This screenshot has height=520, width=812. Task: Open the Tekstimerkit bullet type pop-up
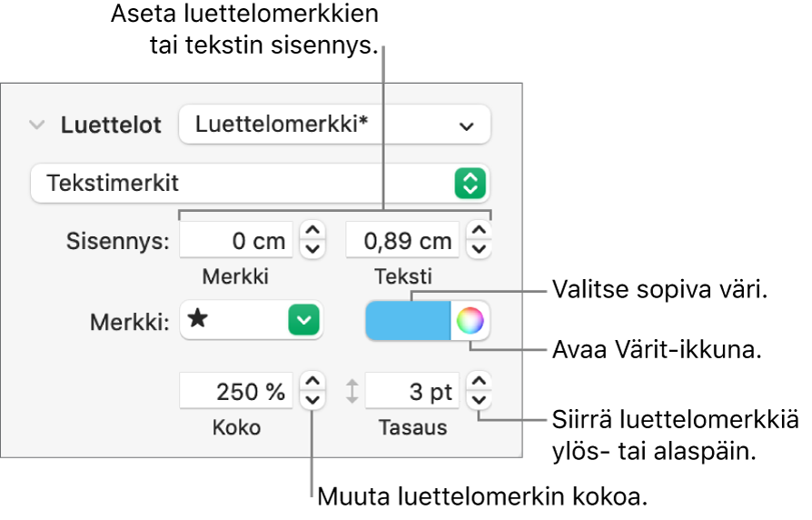click(x=260, y=183)
